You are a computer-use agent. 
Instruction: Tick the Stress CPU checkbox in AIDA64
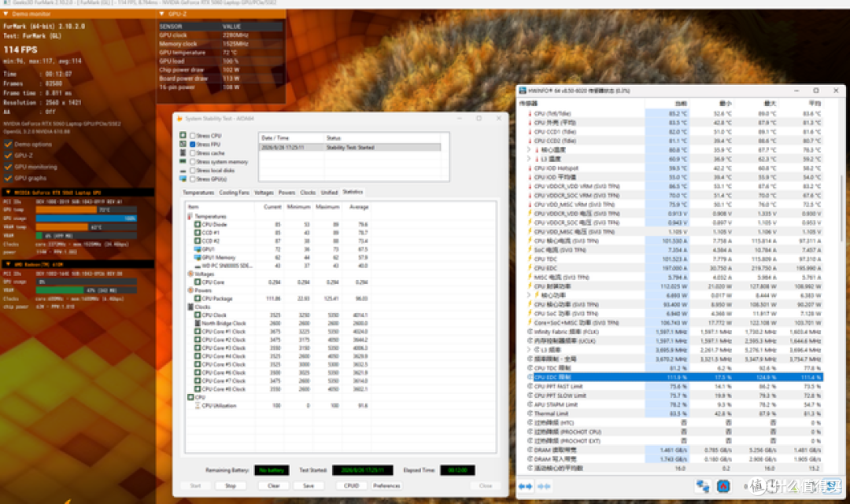click(193, 135)
